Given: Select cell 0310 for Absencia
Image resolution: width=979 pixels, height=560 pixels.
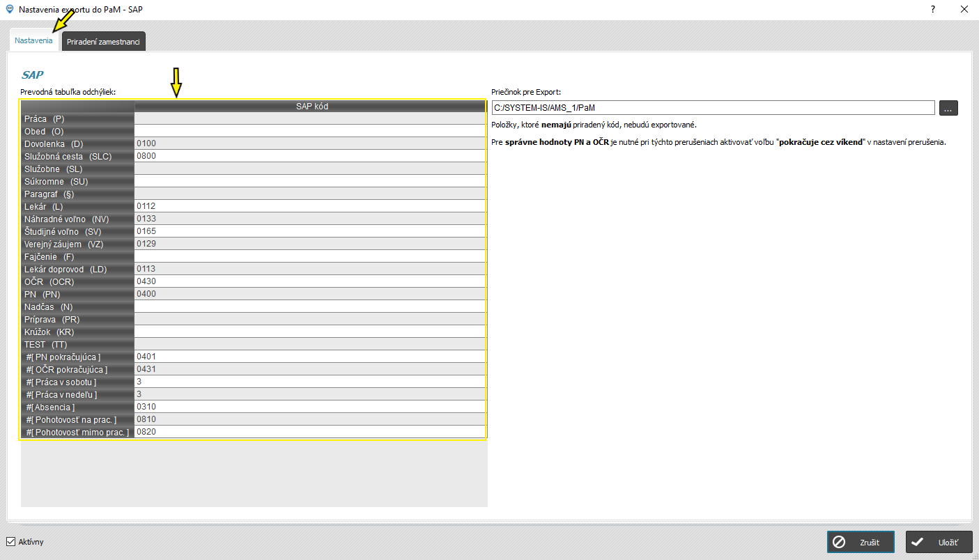Looking at the screenshot, I should click(x=310, y=407).
